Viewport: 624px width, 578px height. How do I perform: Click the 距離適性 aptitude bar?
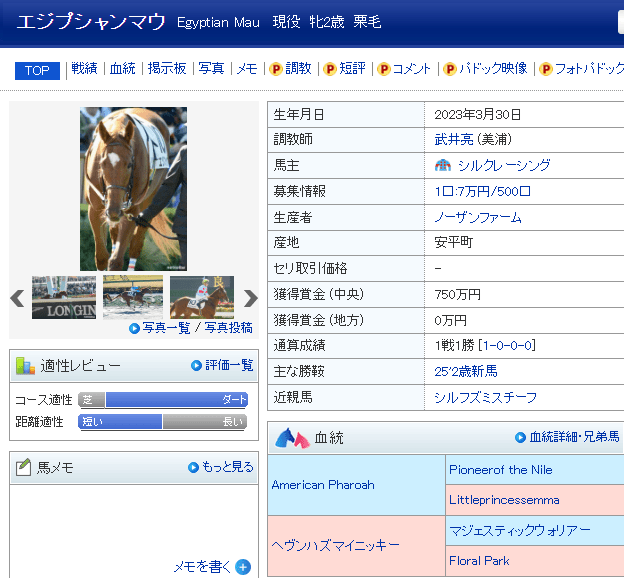tap(163, 422)
